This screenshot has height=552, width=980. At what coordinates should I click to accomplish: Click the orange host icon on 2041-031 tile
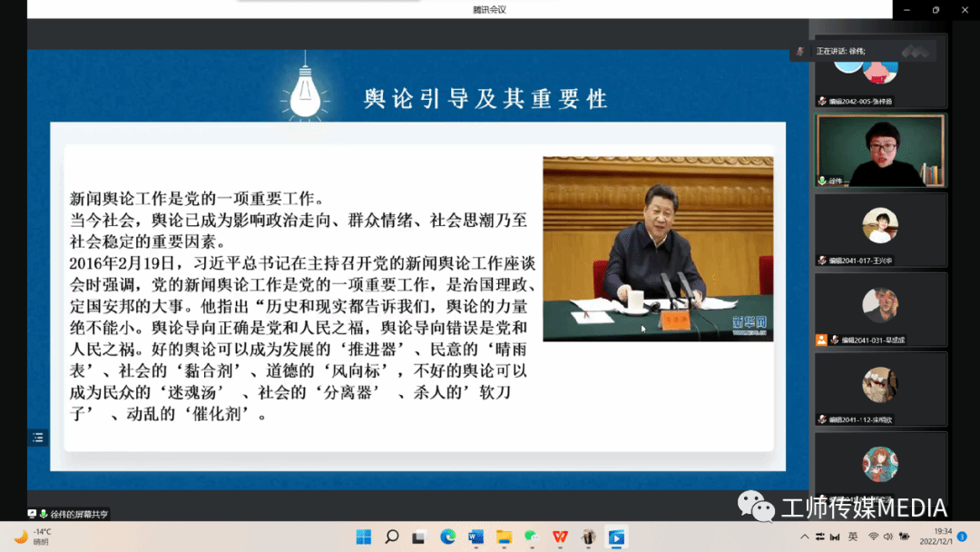click(x=821, y=340)
